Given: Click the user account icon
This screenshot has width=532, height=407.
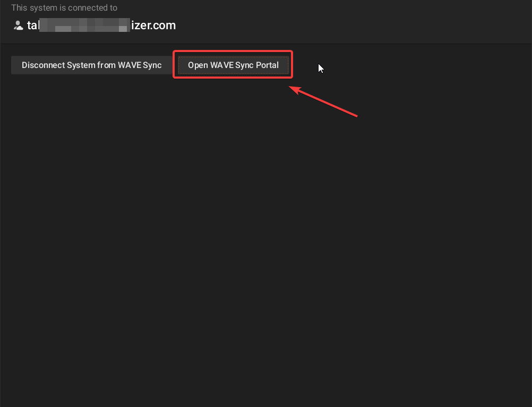Looking at the screenshot, I should (x=18, y=26).
